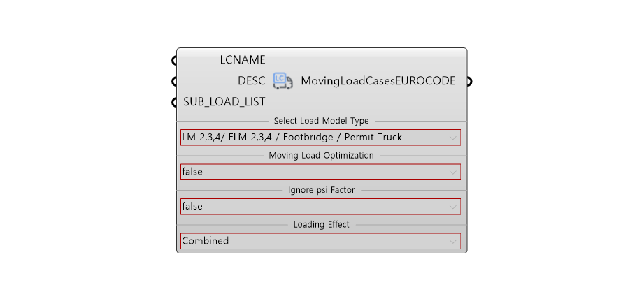
Task: Open the LM 2,3,4 load model combo box
Action: click(x=320, y=138)
